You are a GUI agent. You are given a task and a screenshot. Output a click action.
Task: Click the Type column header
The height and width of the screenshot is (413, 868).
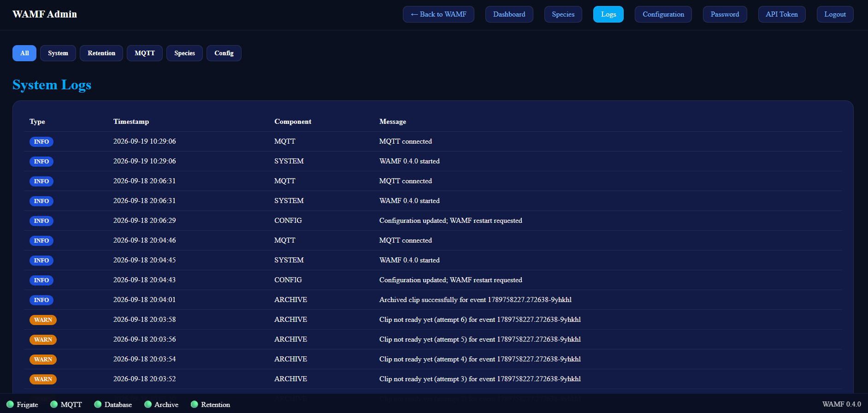pos(37,122)
